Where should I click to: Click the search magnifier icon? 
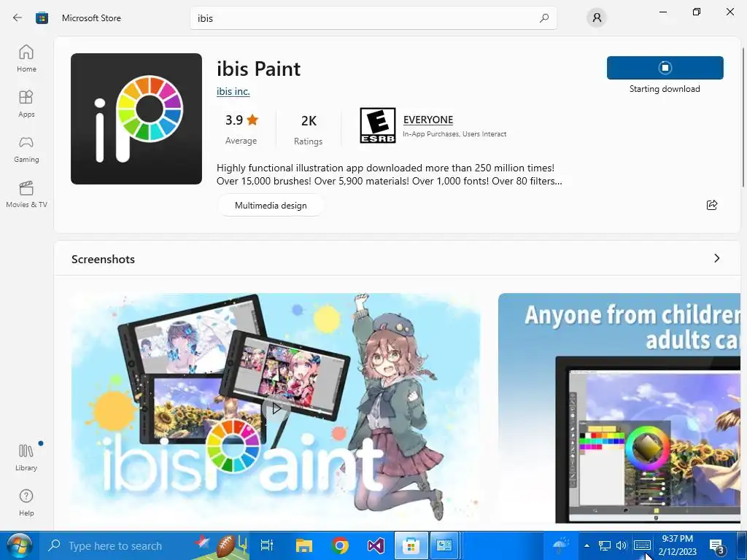544,18
